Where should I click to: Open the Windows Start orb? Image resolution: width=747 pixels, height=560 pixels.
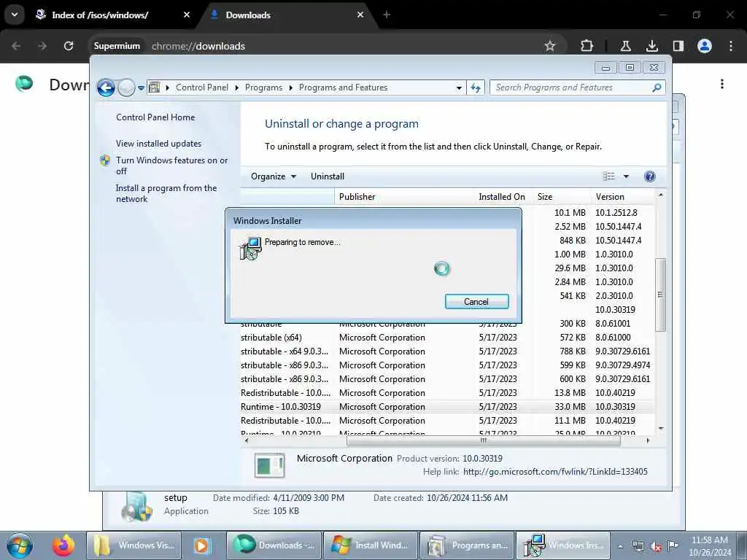[20, 545]
